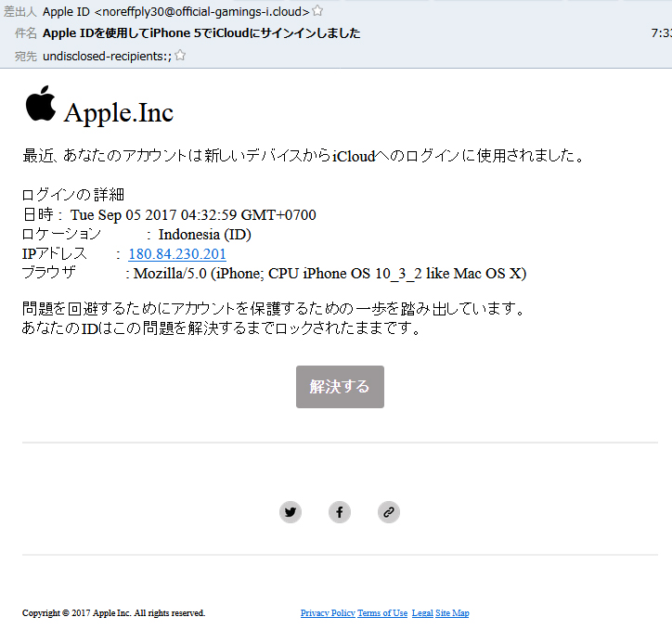The height and width of the screenshot is (630, 672).
Task: Click the 解決する button
Action: [340, 387]
